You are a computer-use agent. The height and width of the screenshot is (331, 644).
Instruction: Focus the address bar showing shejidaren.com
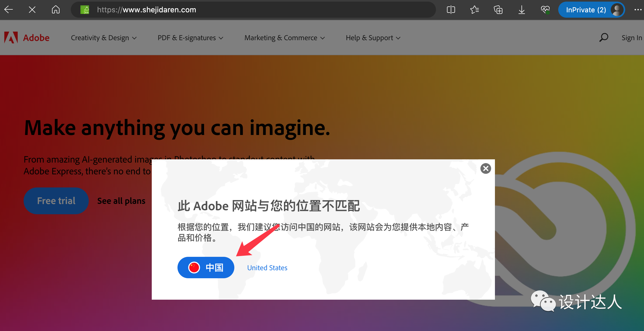(253, 10)
